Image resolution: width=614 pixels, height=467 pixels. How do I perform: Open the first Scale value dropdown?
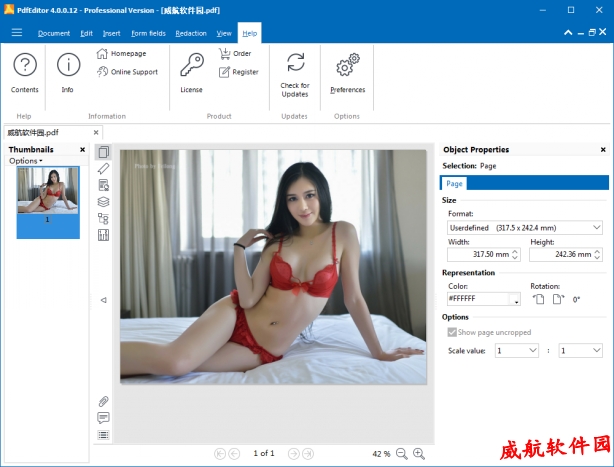pos(518,351)
